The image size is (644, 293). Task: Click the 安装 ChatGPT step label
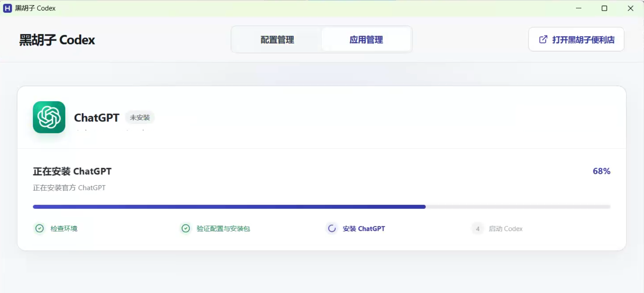[364, 229]
